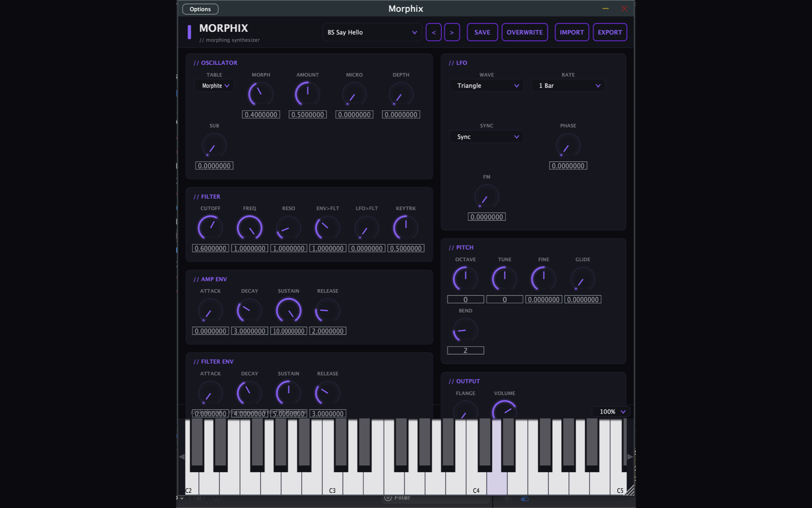Click the filter CUTOFF knob
Viewport: 812px width, 508px height.
[x=210, y=227]
